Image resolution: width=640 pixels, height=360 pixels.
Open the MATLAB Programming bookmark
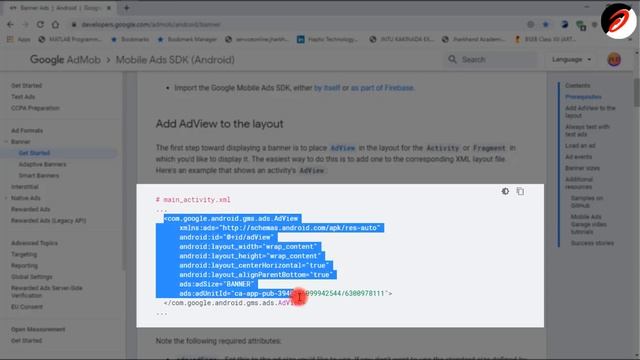click(70, 39)
